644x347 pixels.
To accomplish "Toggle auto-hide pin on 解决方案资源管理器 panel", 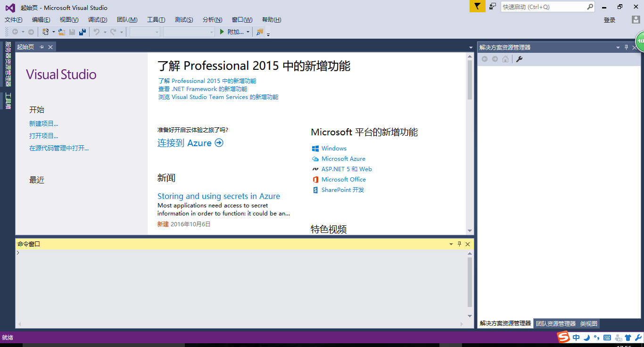I will [x=627, y=47].
